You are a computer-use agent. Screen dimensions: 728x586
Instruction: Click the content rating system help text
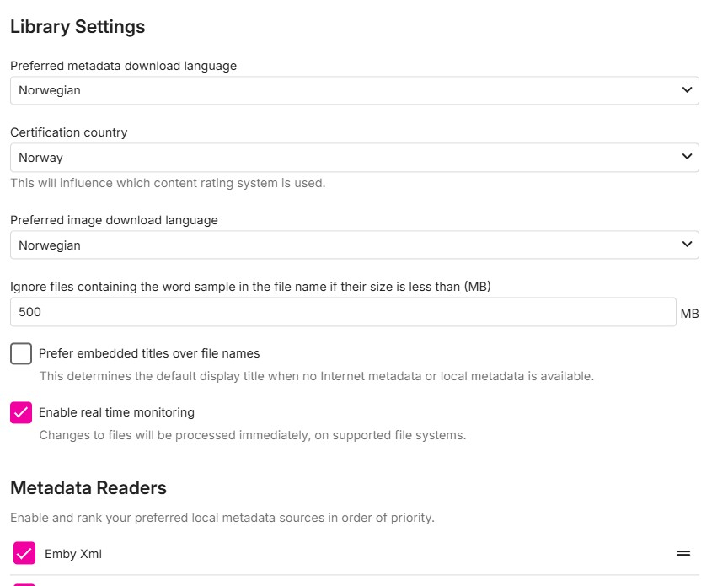(x=168, y=183)
